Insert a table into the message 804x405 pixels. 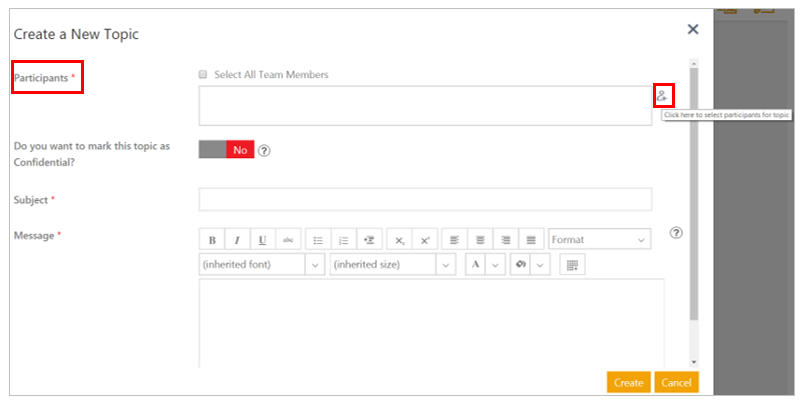pos(571,265)
